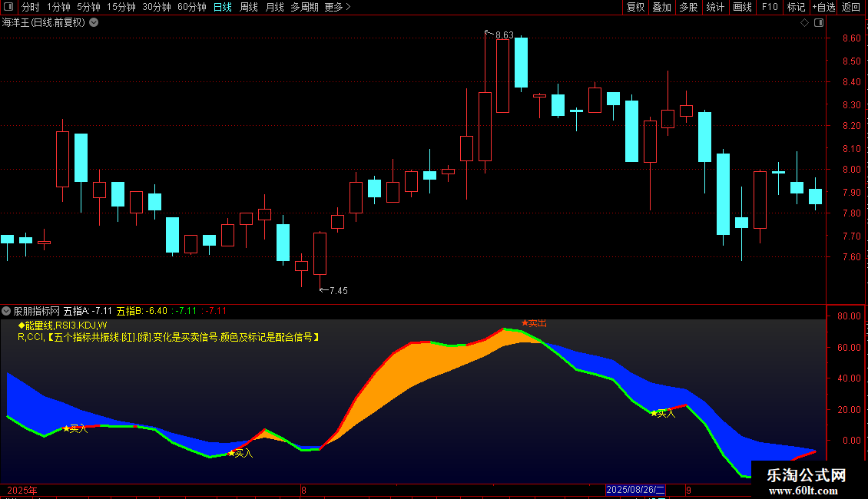Screen dimensions: 868x499
Task: Switch to 5分钟 period
Action: point(88,7)
